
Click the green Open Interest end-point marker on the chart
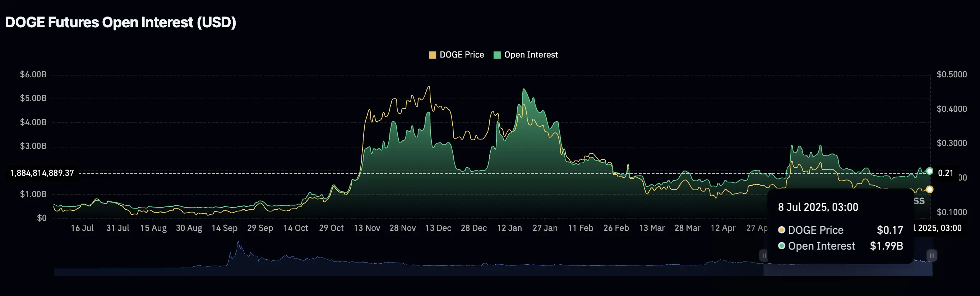(929, 171)
